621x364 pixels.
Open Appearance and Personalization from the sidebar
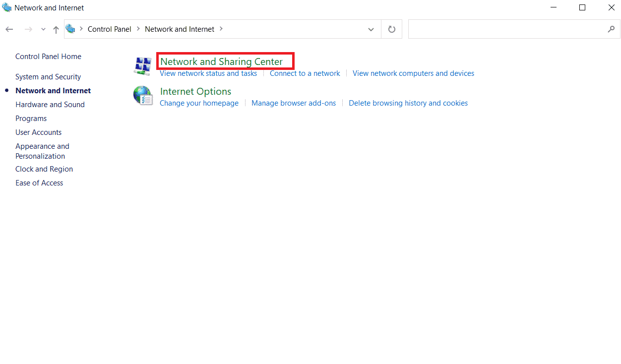42,151
